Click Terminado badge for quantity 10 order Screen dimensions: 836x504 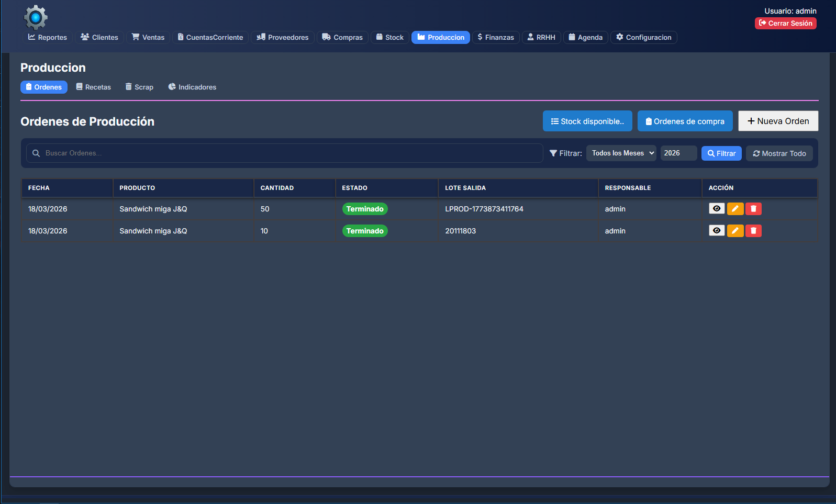365,231
